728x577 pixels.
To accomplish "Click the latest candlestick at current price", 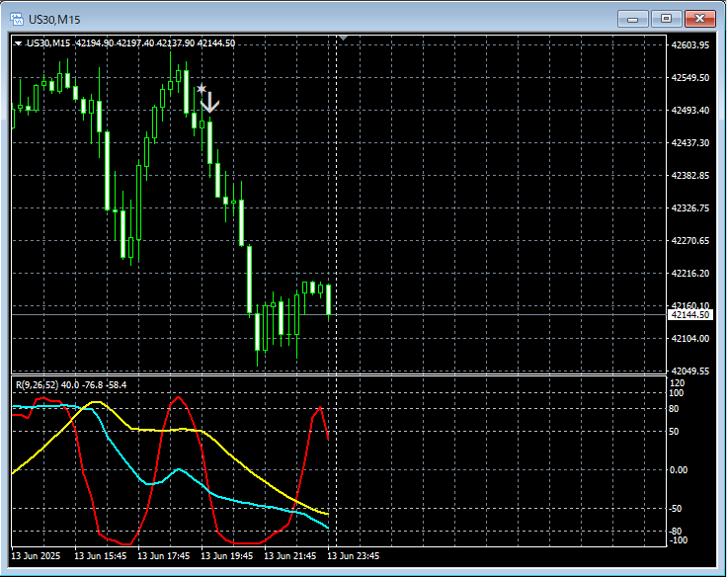I will tap(329, 300).
